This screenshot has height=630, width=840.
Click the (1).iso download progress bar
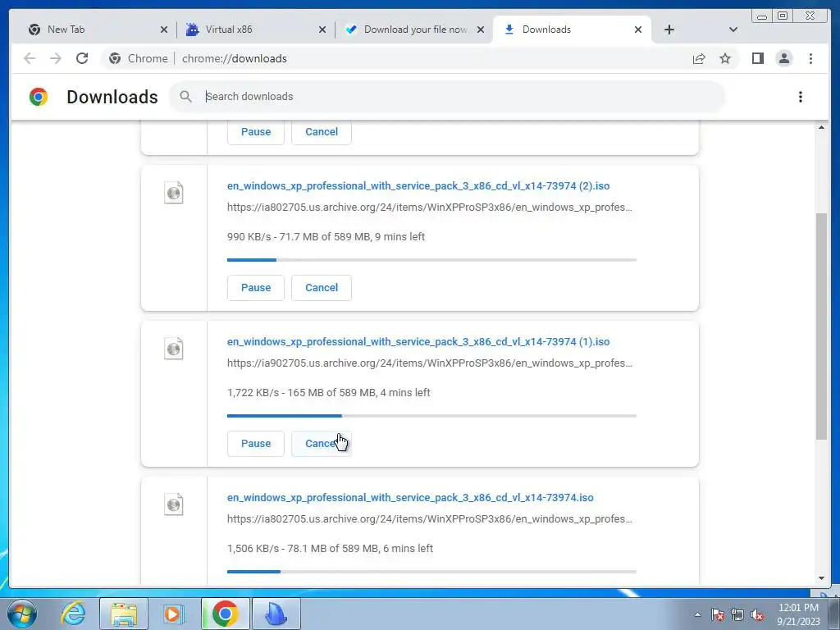(x=431, y=416)
